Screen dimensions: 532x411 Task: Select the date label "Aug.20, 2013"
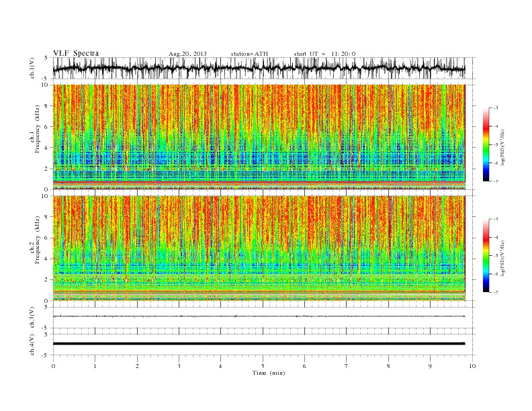(x=187, y=54)
